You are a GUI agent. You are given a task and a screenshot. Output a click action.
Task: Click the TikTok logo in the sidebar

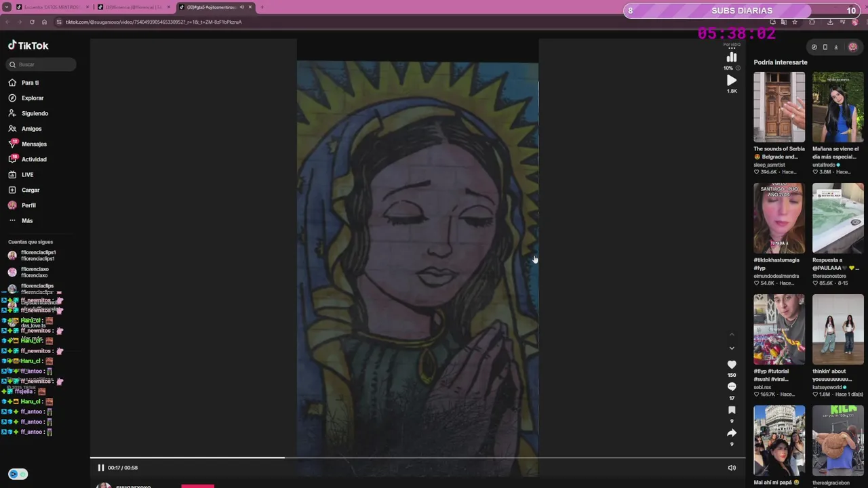pyautogui.click(x=28, y=45)
